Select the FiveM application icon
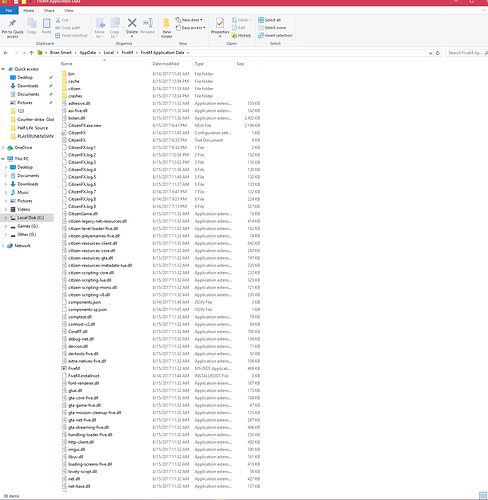This screenshot has height=500, width=488. pos(64,368)
